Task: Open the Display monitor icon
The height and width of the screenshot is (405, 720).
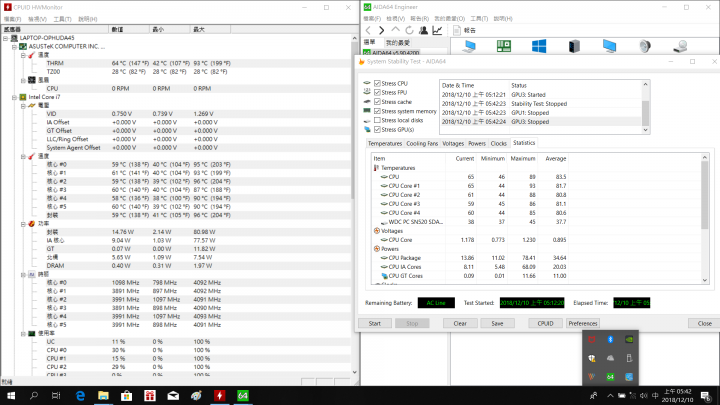Action: [x=609, y=46]
